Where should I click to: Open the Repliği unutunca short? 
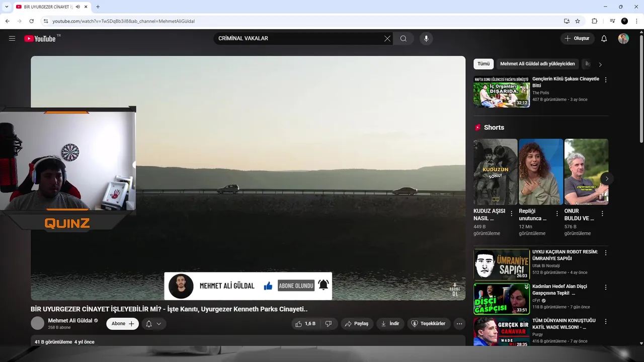point(541,171)
